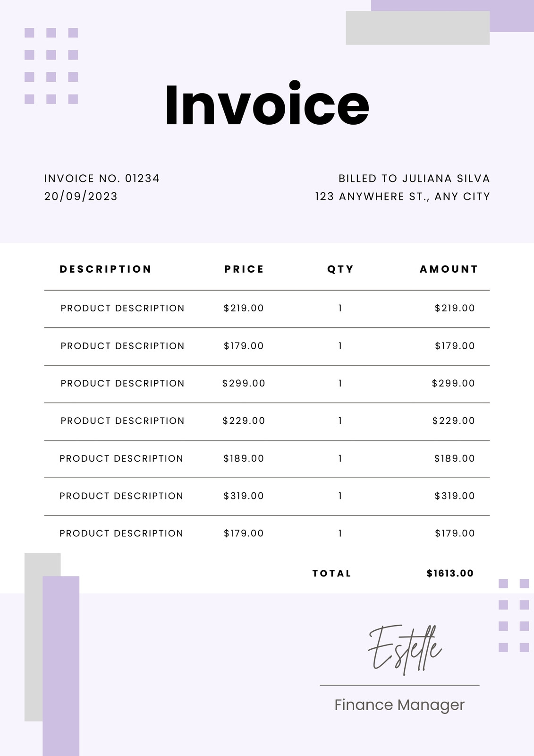Screen dimensions: 534x756
Task: Select the $299.00 price cell
Action: [x=244, y=383]
